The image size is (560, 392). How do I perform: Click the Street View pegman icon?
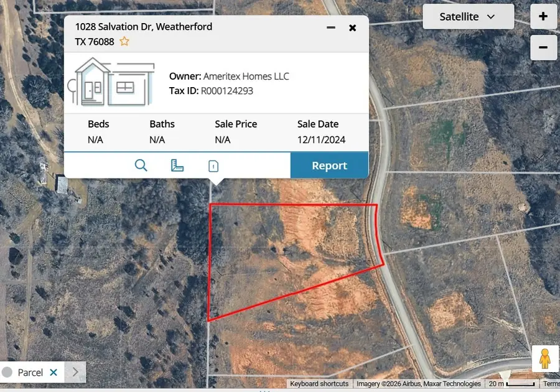[x=546, y=357]
